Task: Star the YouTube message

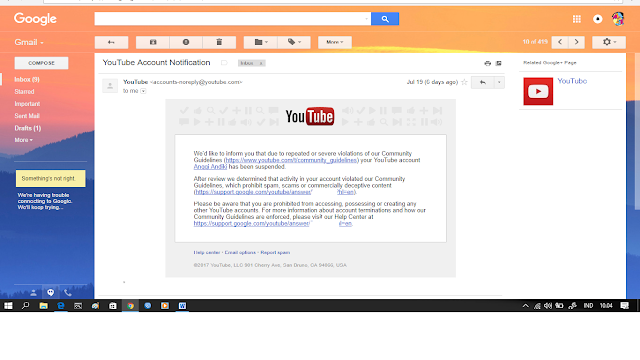Action: (x=464, y=82)
